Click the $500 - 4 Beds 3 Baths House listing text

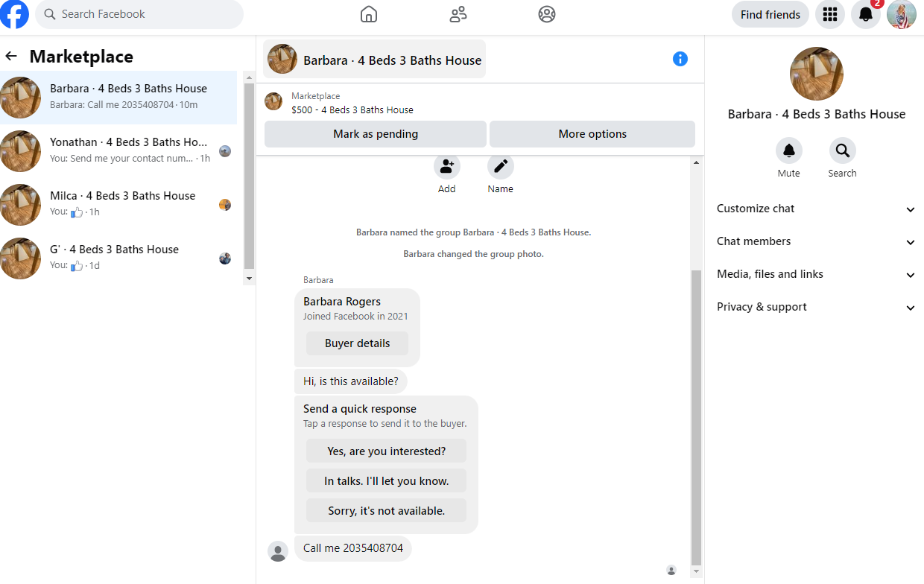pos(352,110)
